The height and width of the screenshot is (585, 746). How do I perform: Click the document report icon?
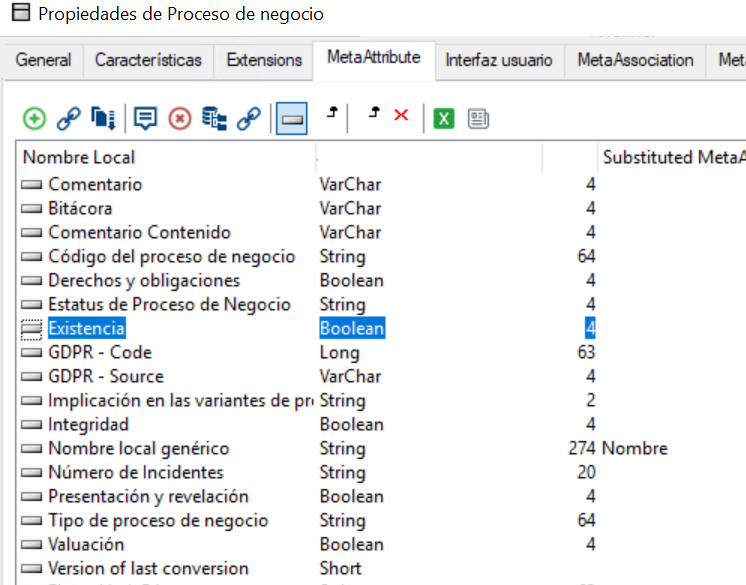(x=478, y=118)
